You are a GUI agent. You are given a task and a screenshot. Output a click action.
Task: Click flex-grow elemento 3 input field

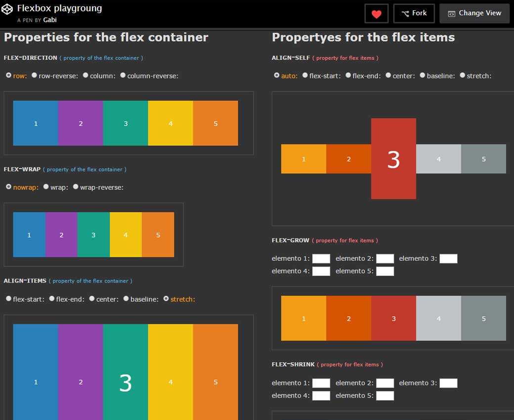coord(448,258)
